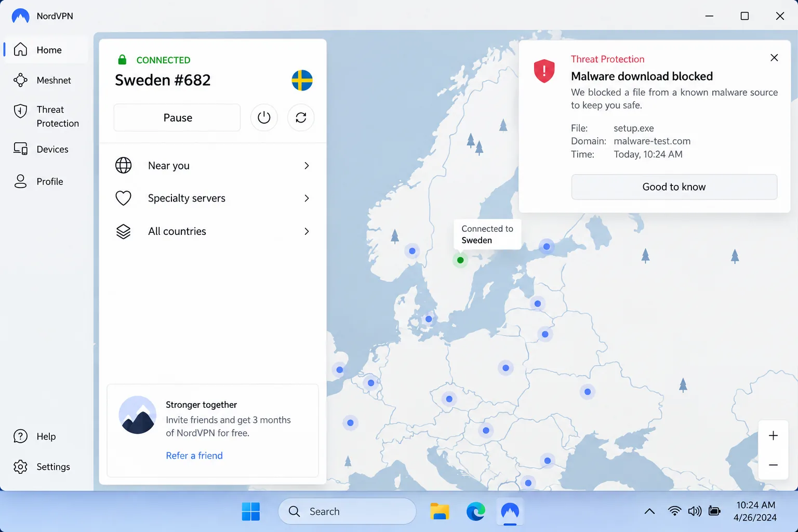Click the Threat Protection shield icon in sidebar

tap(20, 111)
